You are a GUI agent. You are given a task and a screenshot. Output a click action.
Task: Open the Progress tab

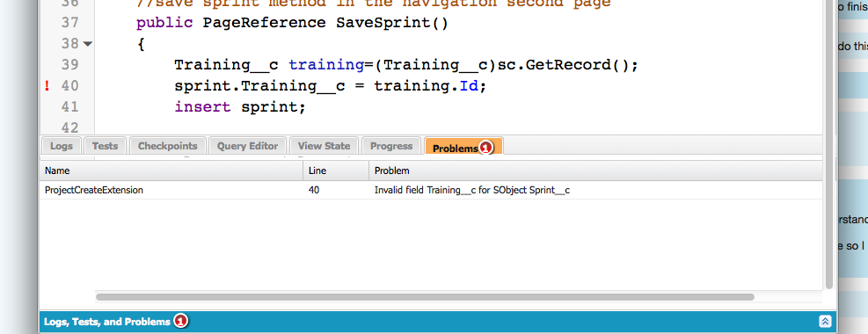pos(391,146)
